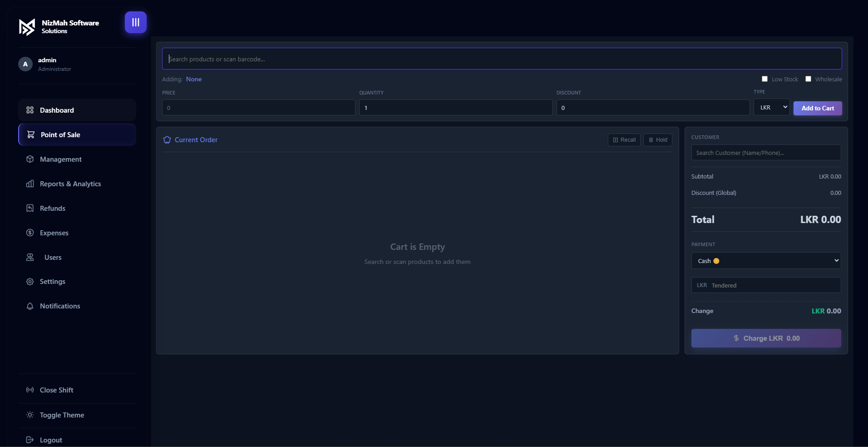Tick the Wholesale checkbox
The width and height of the screenshot is (868, 447).
click(x=808, y=79)
